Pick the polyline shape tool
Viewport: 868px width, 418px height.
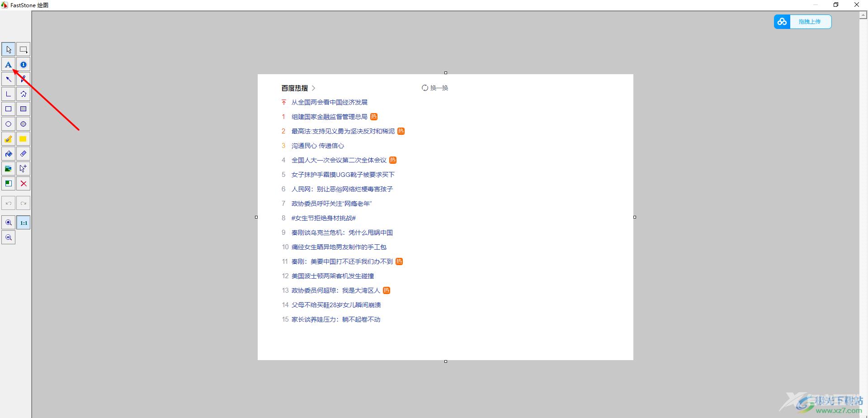point(24,94)
